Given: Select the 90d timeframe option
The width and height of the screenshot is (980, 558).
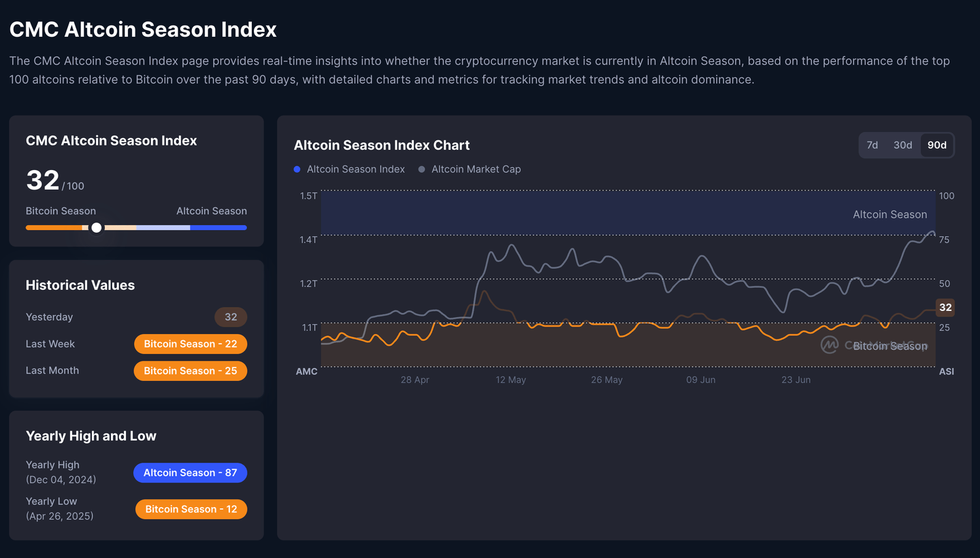Looking at the screenshot, I should (x=937, y=145).
